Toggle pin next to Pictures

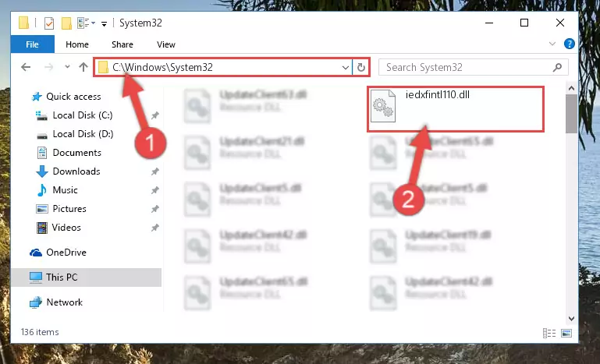pos(155,209)
